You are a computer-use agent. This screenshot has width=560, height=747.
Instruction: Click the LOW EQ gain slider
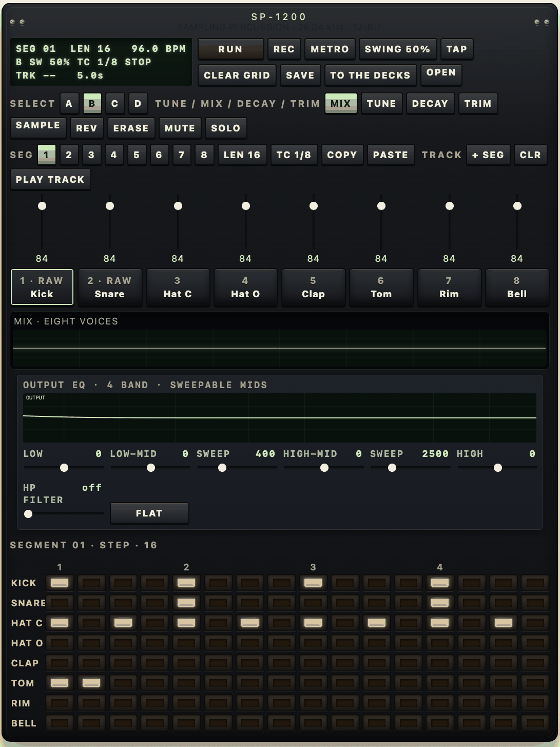[64, 468]
